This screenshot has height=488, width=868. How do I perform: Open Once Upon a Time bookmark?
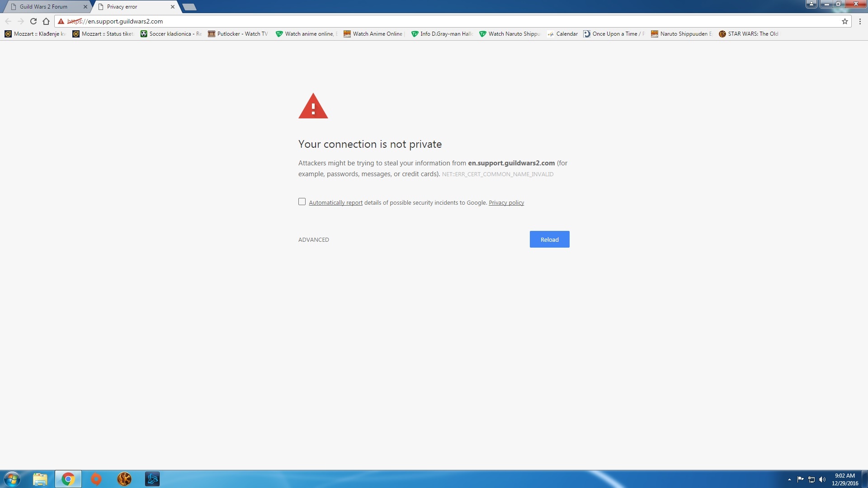(x=614, y=34)
